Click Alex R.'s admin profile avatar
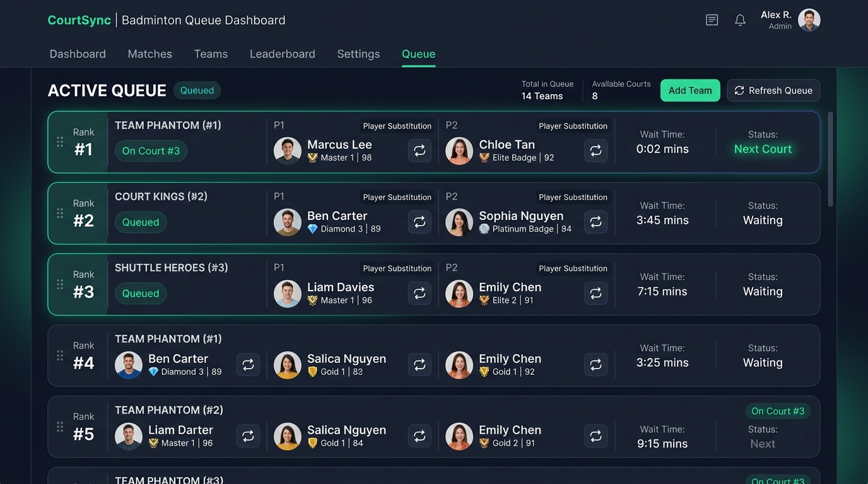Image resolution: width=868 pixels, height=484 pixels. tap(809, 20)
